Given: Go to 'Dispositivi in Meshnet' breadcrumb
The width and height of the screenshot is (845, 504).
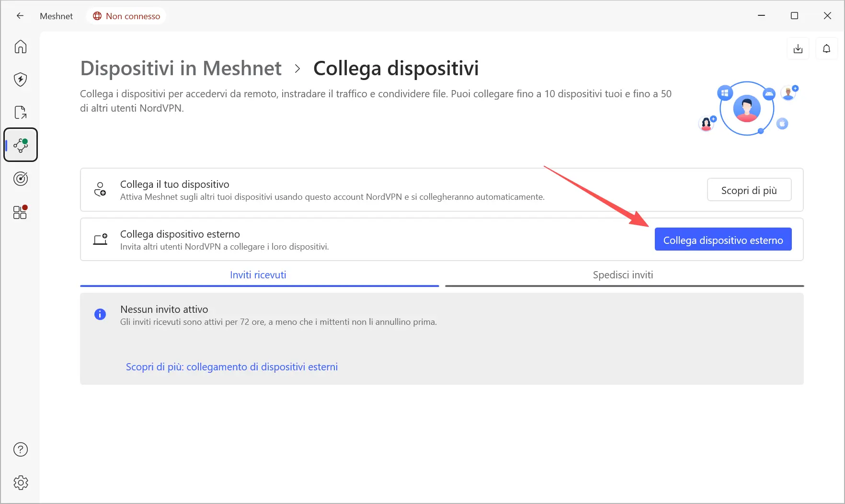Looking at the screenshot, I should point(181,69).
